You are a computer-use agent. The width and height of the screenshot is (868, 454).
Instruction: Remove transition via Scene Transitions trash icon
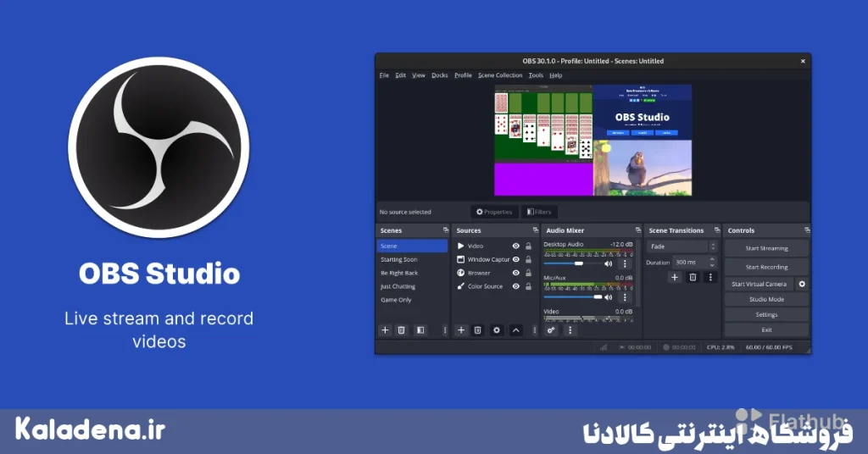[693, 277]
